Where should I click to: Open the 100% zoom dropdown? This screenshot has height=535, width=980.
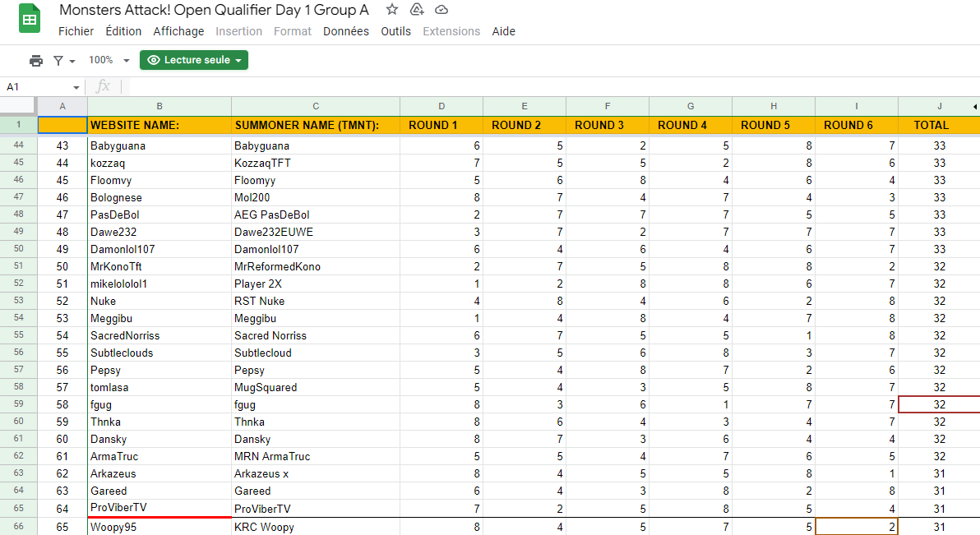tap(109, 60)
